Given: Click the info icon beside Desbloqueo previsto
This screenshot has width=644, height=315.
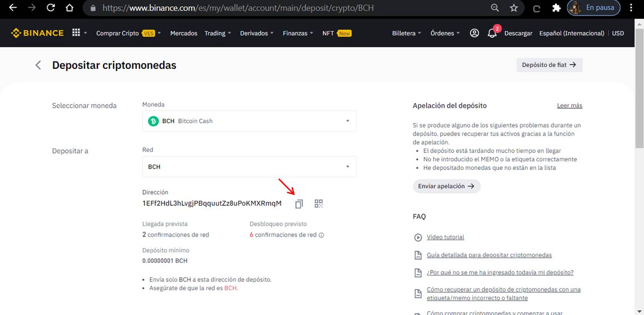Looking at the screenshot, I should (322, 235).
